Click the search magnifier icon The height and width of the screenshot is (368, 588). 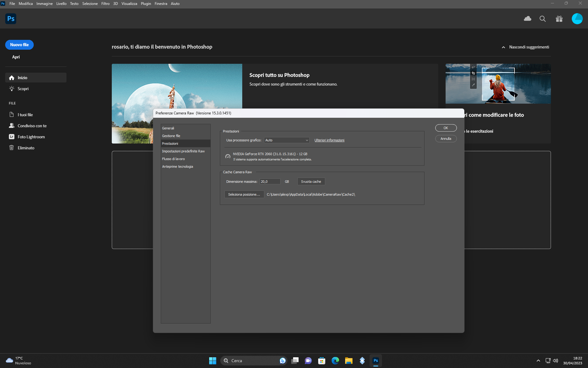[x=543, y=19]
